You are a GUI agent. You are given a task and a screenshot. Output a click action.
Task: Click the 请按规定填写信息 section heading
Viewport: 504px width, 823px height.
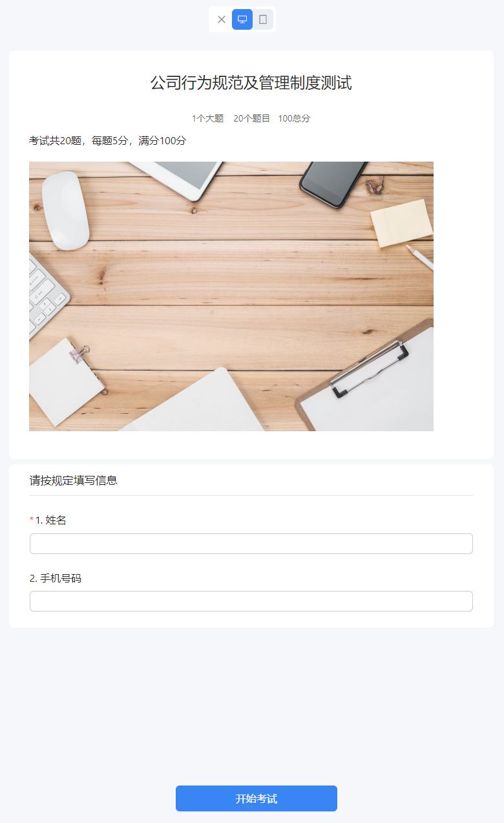tap(74, 480)
